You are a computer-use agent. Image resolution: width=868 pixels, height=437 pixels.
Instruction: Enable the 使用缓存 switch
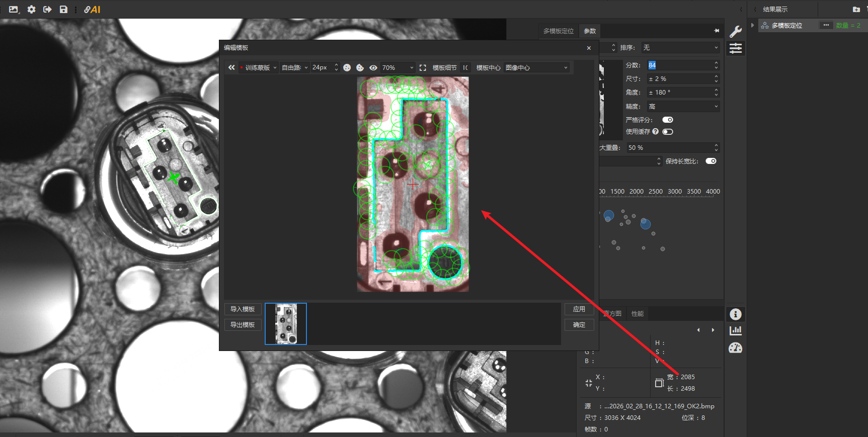pyautogui.click(x=668, y=132)
